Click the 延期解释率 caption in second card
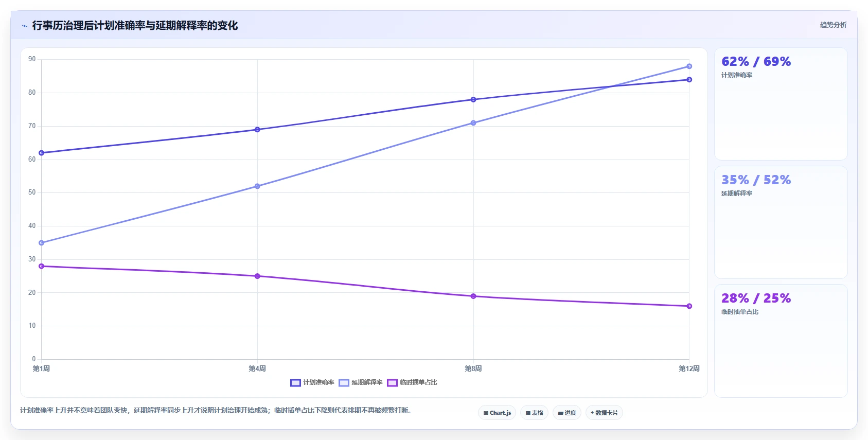Image resolution: width=868 pixels, height=440 pixels. [x=737, y=193]
